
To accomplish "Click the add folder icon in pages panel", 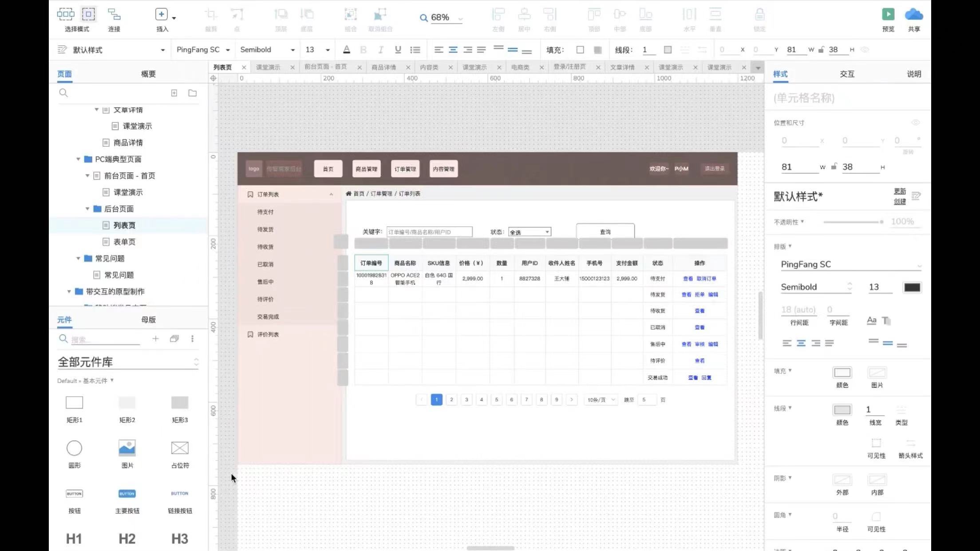I will pyautogui.click(x=192, y=93).
